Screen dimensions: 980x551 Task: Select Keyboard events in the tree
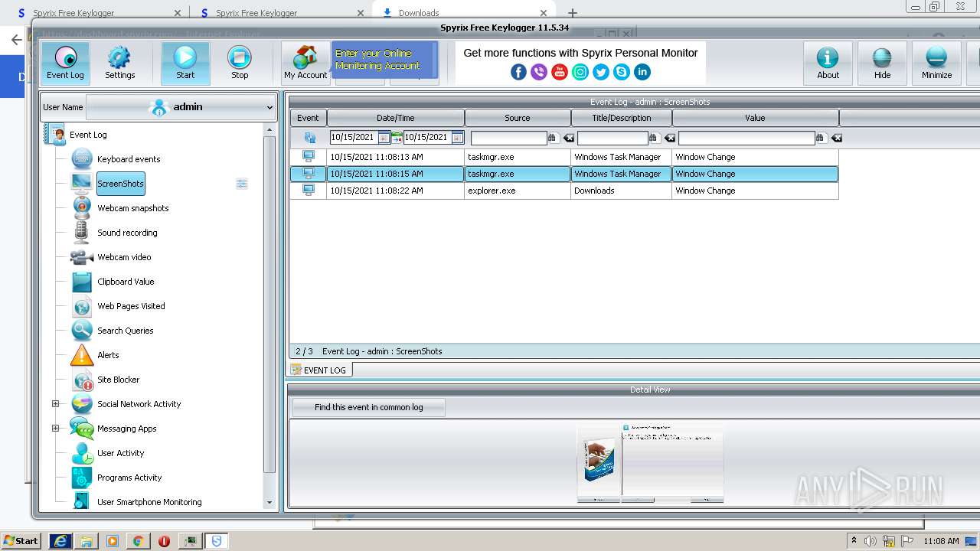point(129,159)
